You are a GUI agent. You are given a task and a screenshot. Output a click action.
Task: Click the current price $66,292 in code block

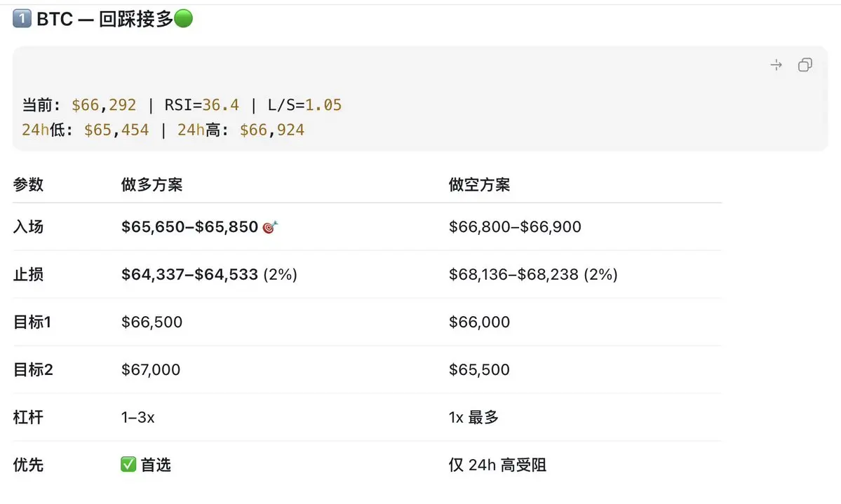(x=104, y=105)
